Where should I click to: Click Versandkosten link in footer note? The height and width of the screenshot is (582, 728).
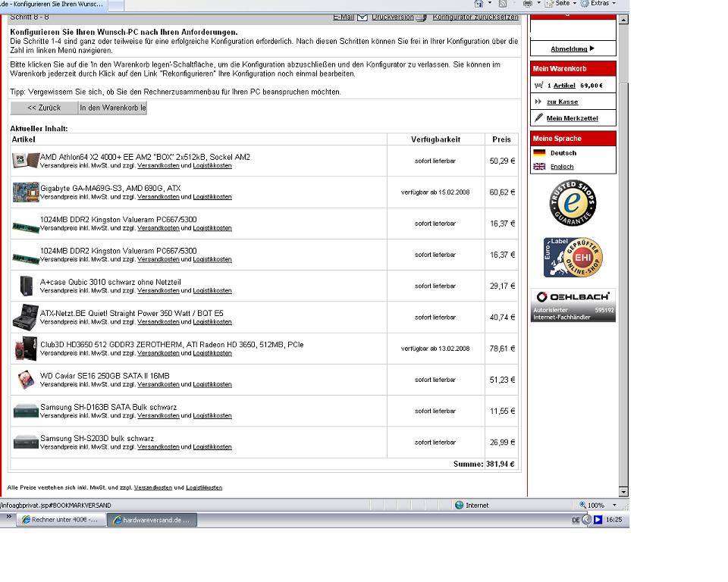pos(152,488)
